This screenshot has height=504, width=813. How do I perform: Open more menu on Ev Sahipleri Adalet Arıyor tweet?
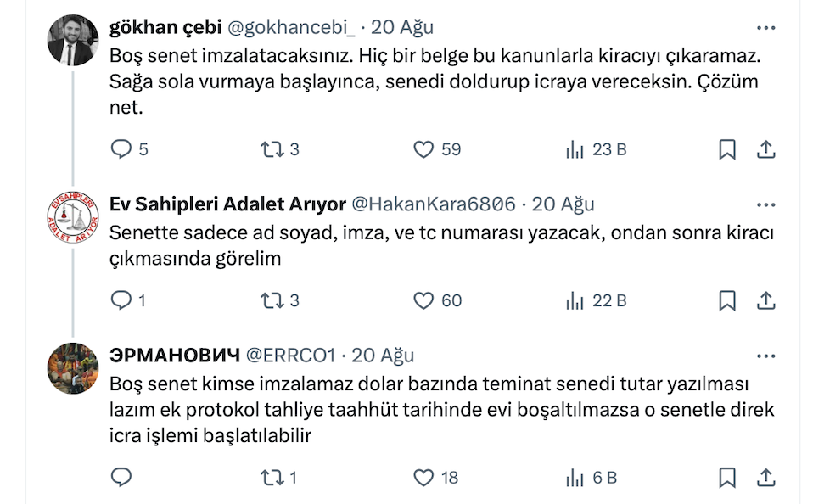click(x=765, y=204)
